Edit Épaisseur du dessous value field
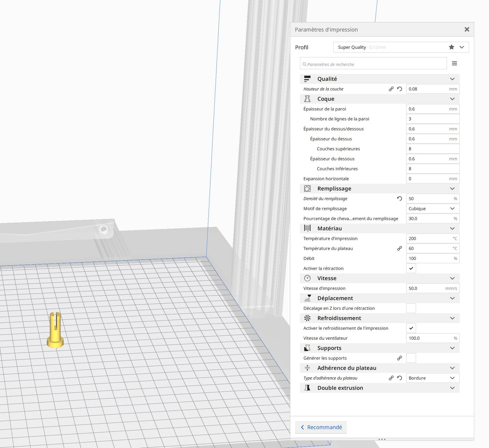The height and width of the screenshot is (448, 489). tap(433, 159)
